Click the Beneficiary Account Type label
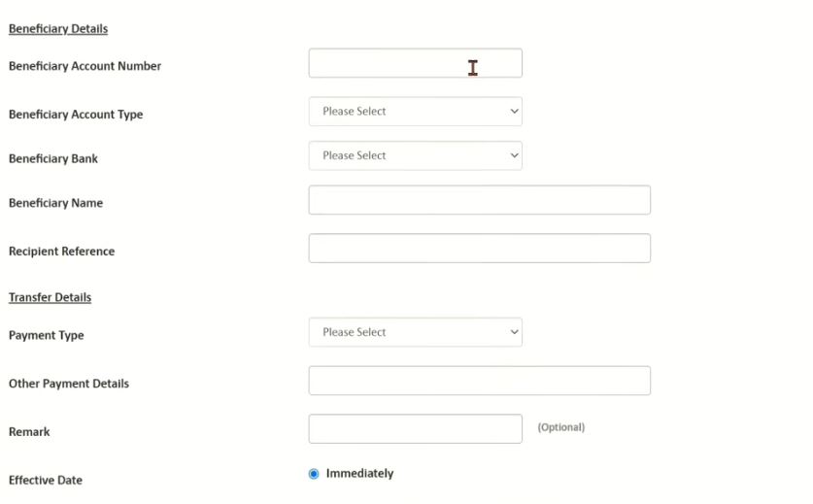Screen dimensions: 813x504 pyautogui.click(x=76, y=115)
